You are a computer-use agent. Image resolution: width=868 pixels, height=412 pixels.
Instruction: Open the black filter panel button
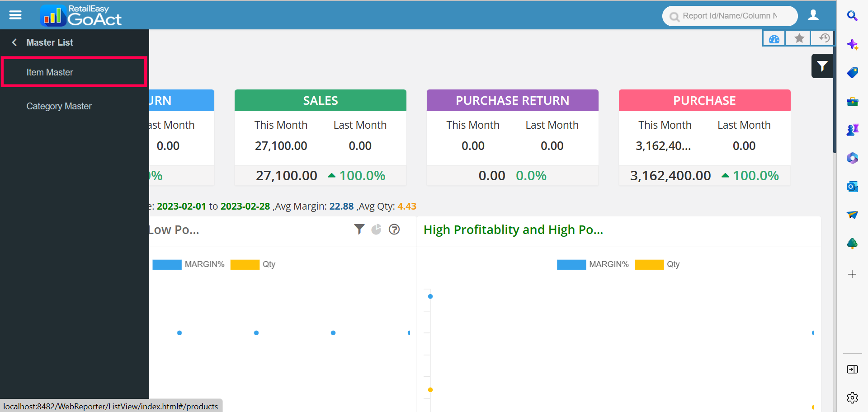coord(822,66)
